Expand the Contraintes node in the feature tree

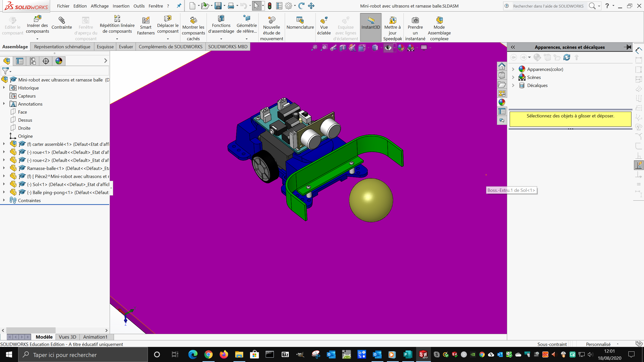point(4,200)
